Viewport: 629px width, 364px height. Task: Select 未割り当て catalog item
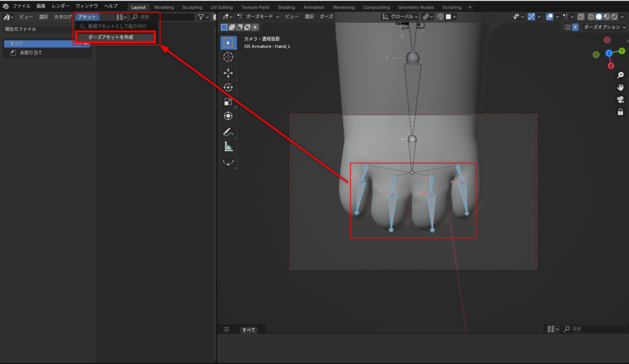31,53
